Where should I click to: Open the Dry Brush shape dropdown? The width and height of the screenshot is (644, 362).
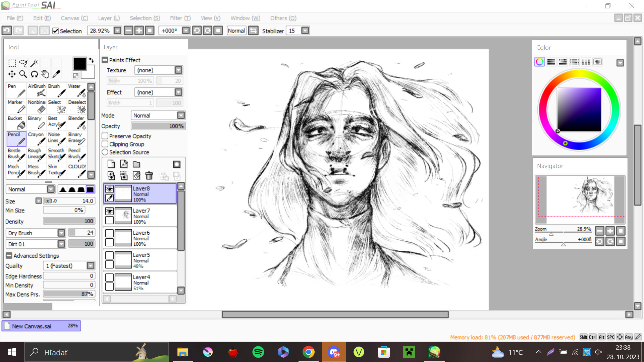(61, 233)
